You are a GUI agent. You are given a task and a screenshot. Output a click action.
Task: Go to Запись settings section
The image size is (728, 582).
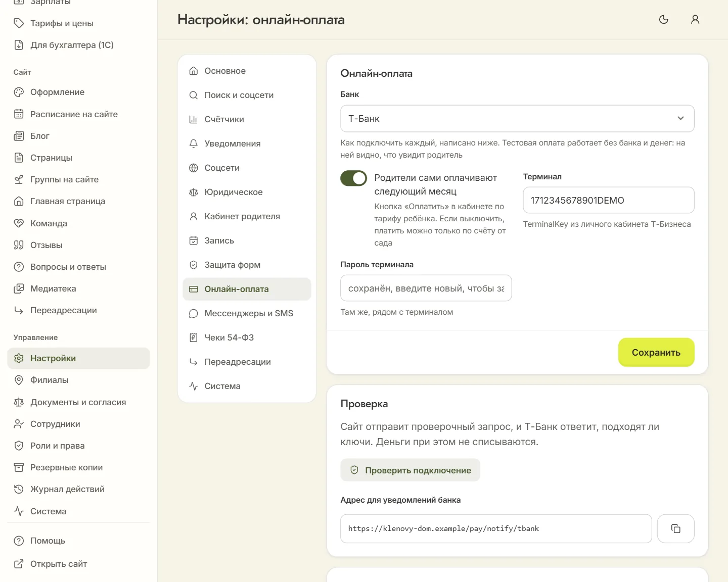pyautogui.click(x=247, y=240)
